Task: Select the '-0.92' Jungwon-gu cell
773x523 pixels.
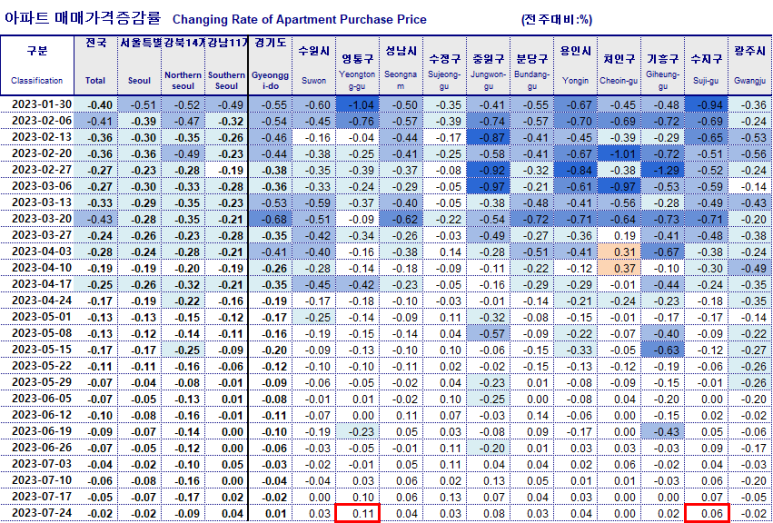Action: tap(488, 170)
